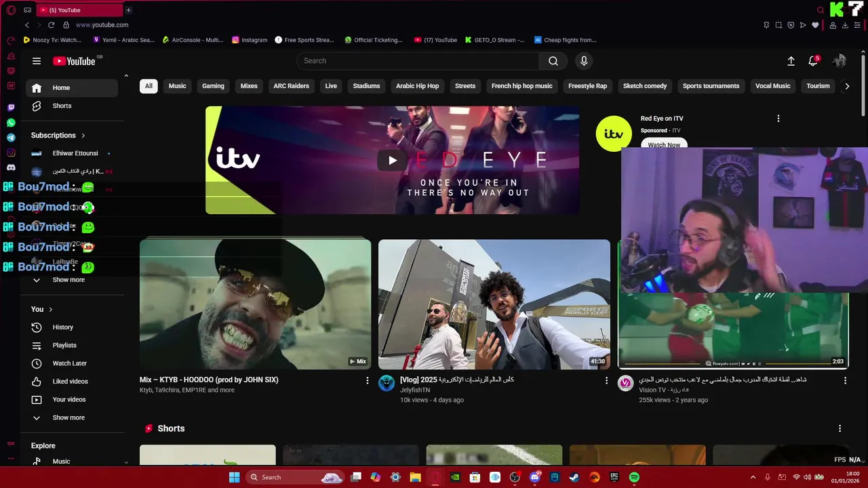Viewport: 868px width, 488px height.
Task: Open WhatsApp in the Opera sidebar
Action: 11,123
